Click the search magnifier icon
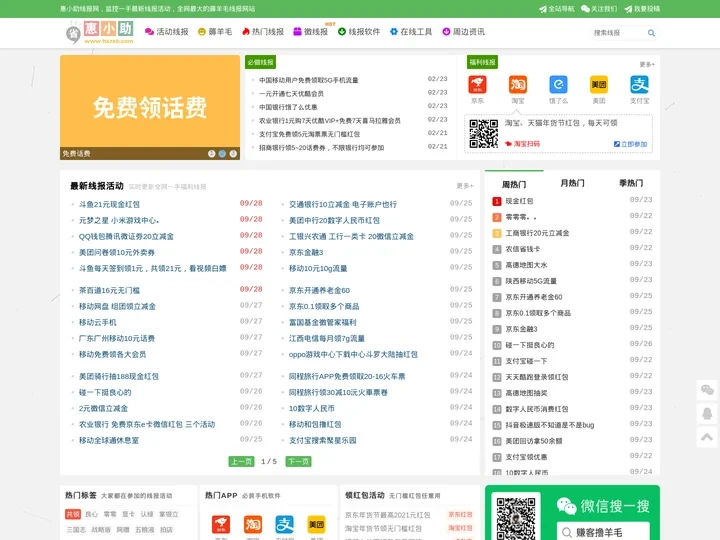The image size is (720, 540). click(651, 33)
